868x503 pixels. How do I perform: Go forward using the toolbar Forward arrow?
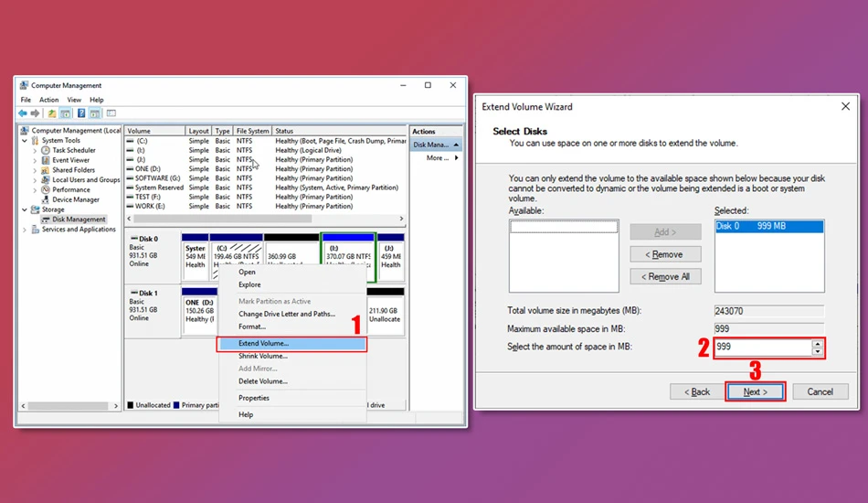click(36, 113)
